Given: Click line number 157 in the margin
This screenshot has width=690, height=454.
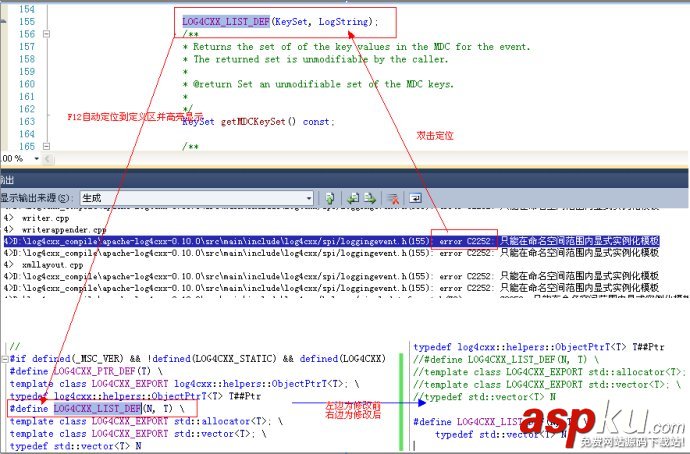Looking at the screenshot, I should click(x=27, y=46).
